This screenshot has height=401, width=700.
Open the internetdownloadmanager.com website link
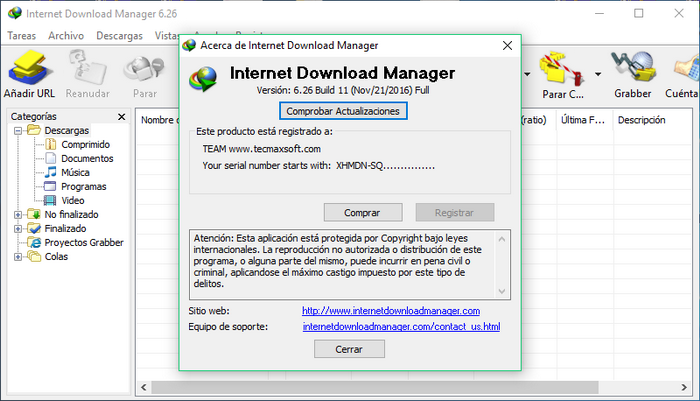tap(391, 311)
